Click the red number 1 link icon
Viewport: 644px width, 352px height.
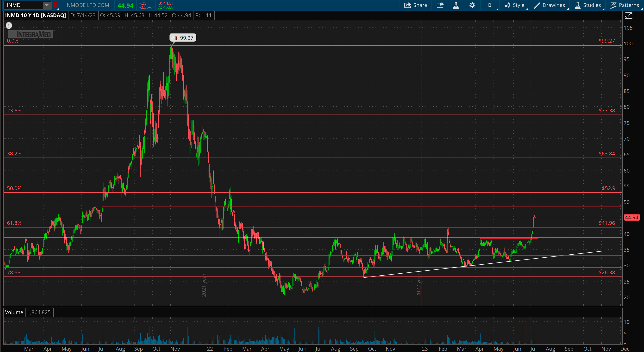tap(56, 5)
